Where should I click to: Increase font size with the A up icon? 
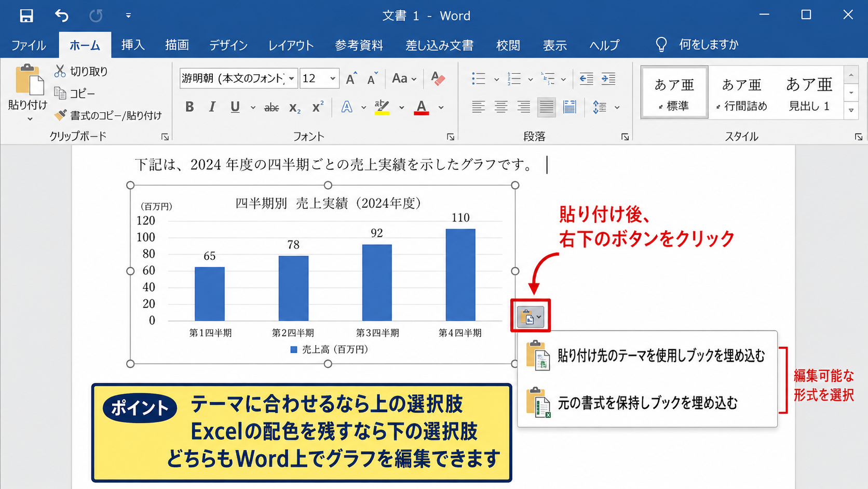[351, 78]
